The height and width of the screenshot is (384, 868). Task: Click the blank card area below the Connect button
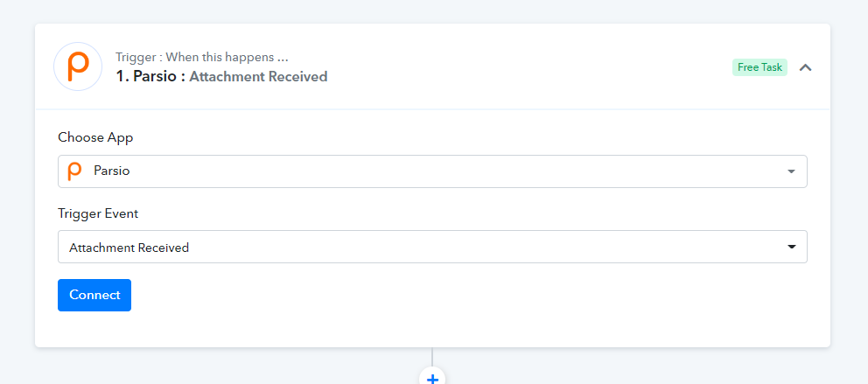432,330
